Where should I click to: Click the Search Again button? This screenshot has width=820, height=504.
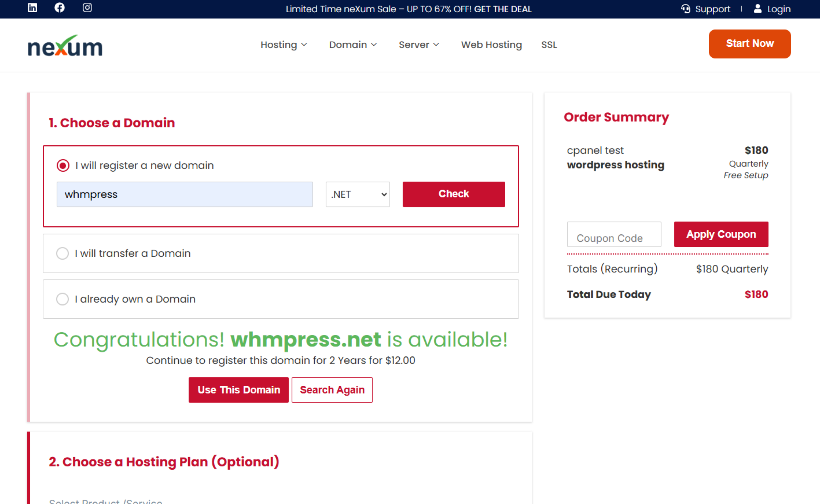click(x=332, y=390)
